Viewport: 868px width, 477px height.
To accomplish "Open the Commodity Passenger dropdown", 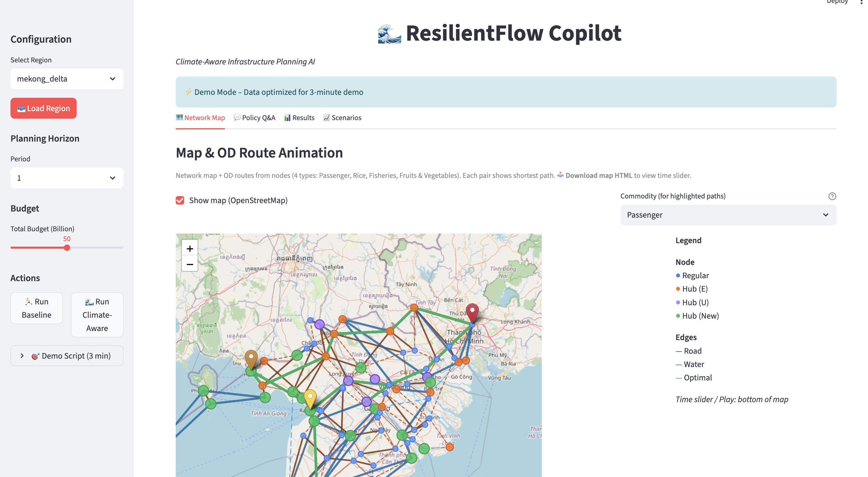I will coord(728,215).
